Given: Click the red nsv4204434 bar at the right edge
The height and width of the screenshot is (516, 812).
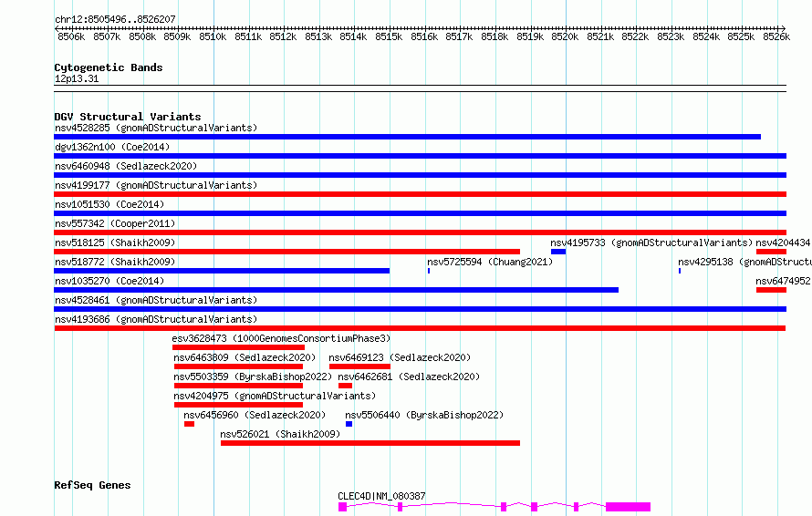Looking at the screenshot, I should coord(771,252).
